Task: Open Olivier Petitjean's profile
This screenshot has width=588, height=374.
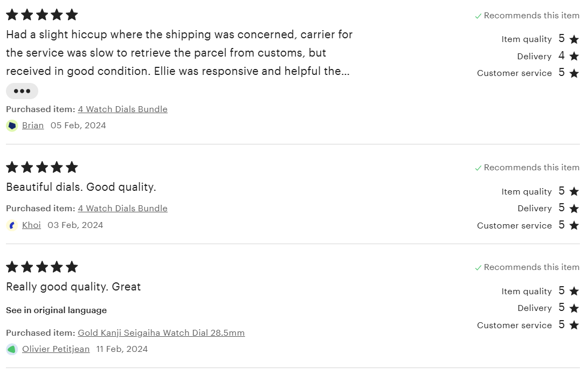Action: point(56,349)
